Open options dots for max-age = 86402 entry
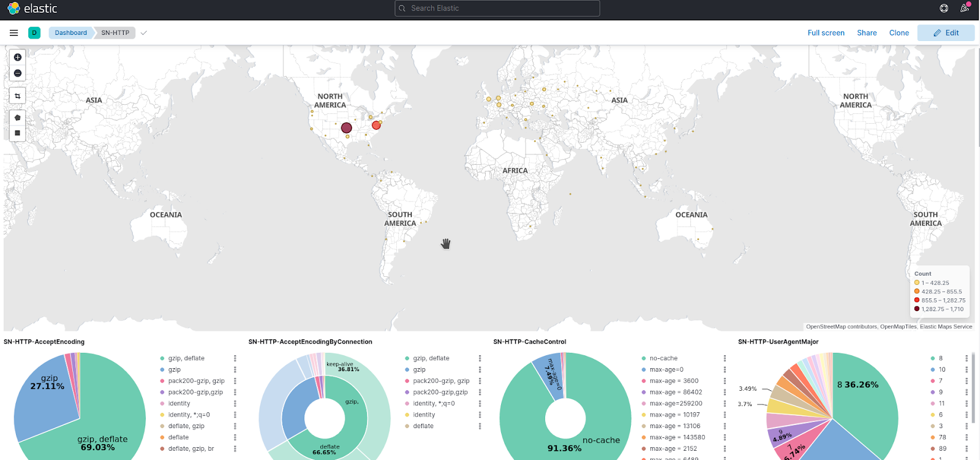The height and width of the screenshot is (460, 980). 725,393
